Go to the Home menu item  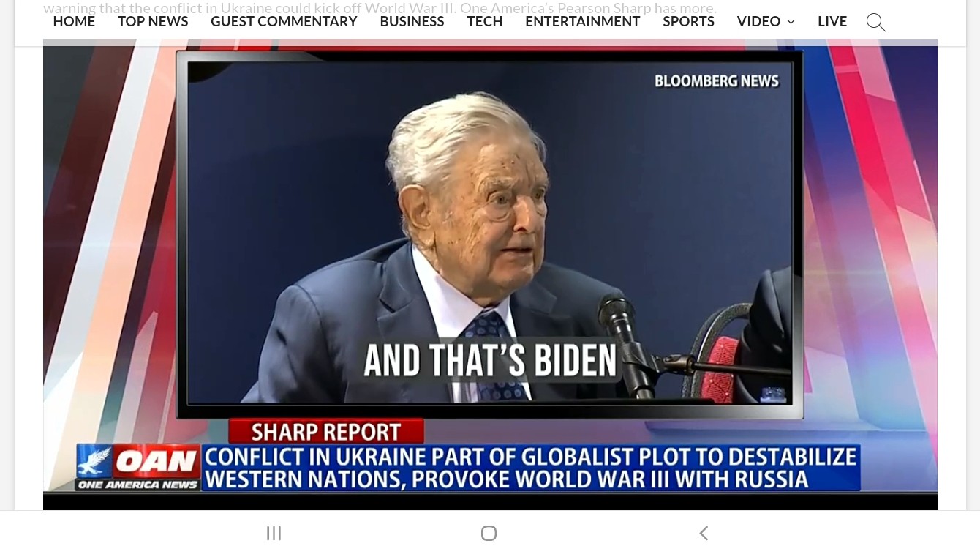pos(74,21)
